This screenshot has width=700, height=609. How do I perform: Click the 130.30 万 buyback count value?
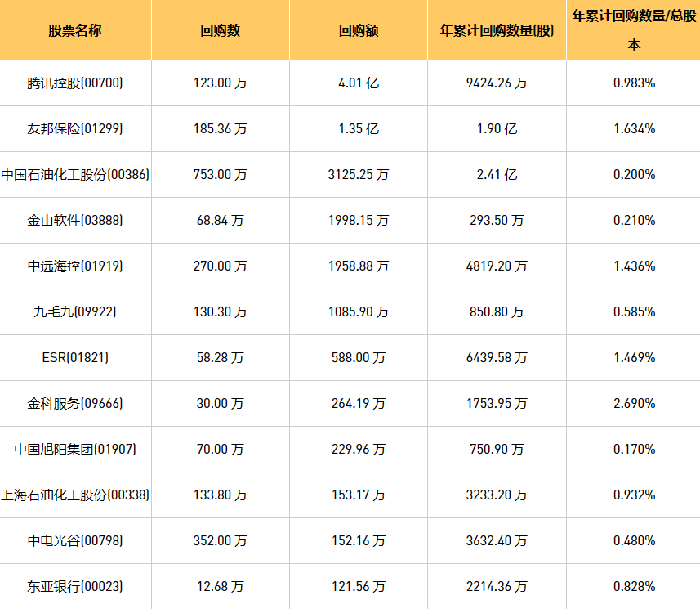(220, 312)
